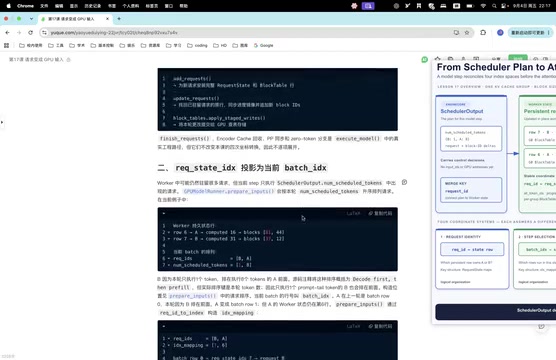Screen dimensions: 556x360
Task: Fold the num_scheduled_tokens code line
Action: tap(169, 265)
